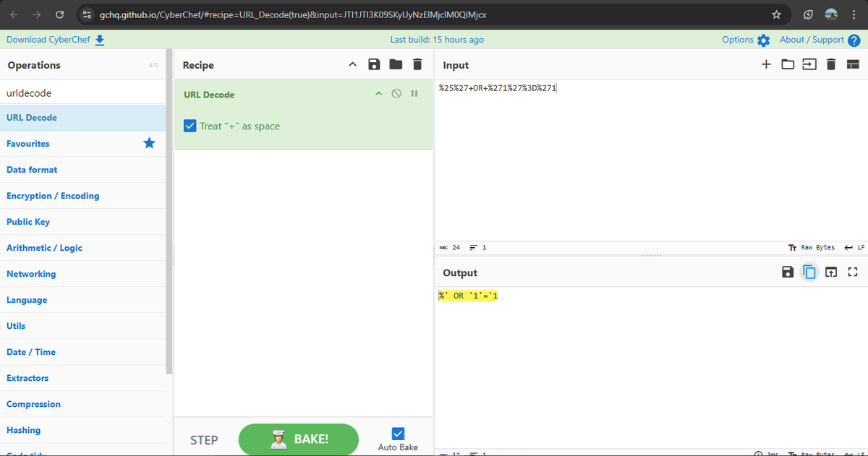Clear the recipe with the trash icon
This screenshot has height=456, width=868.
pyautogui.click(x=417, y=65)
